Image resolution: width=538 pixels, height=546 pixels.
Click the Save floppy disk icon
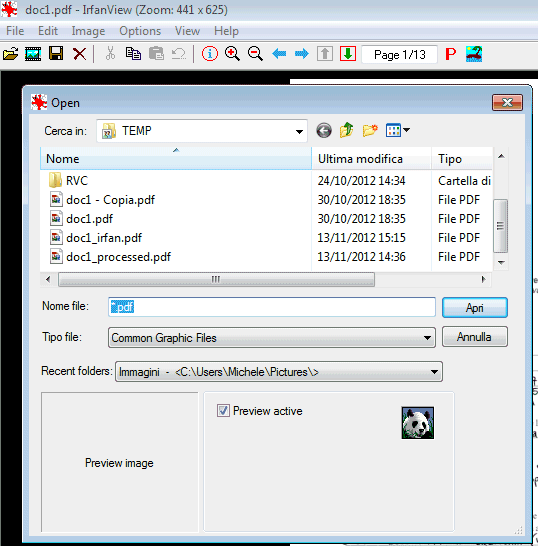[x=56, y=54]
